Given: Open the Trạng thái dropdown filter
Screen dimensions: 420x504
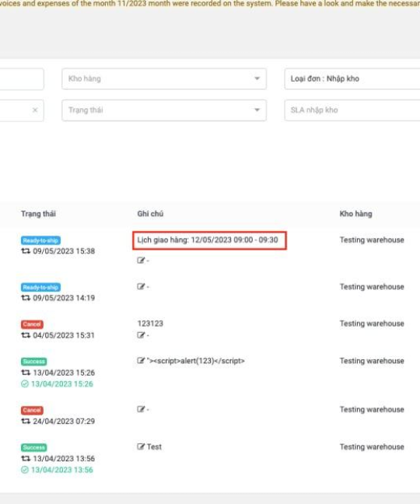Looking at the screenshot, I should (x=164, y=110).
